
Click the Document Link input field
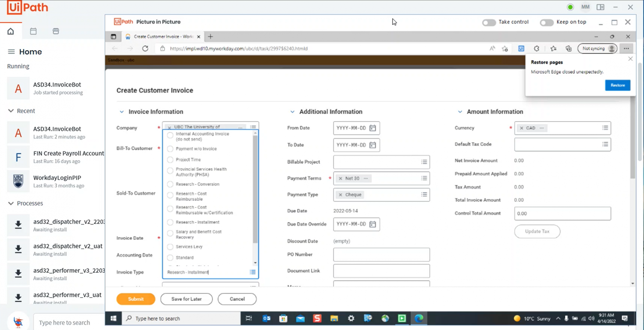click(381, 271)
